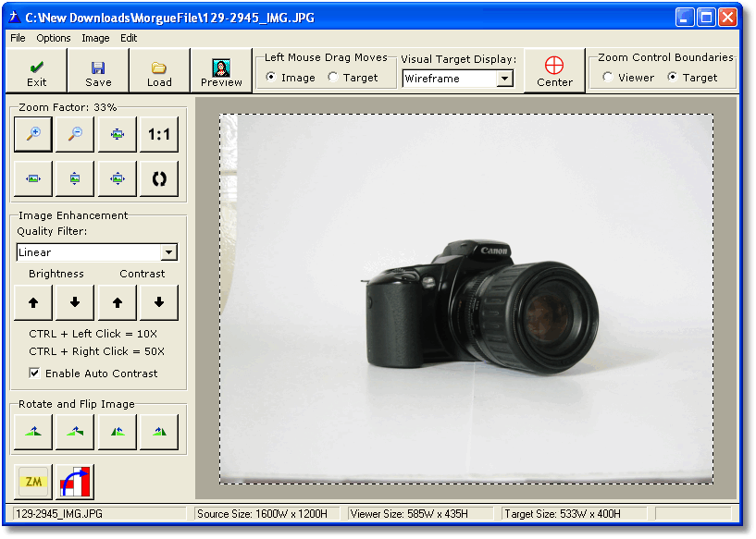Viewport: 756px width, 539px height.
Task: Click the CTRL + Left Click = 10X hint
Action: [x=93, y=334]
